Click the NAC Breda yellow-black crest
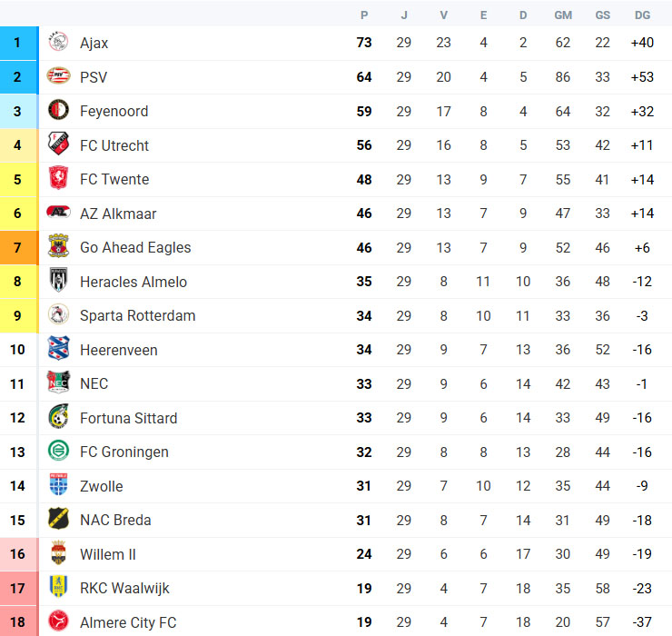 tap(58, 519)
